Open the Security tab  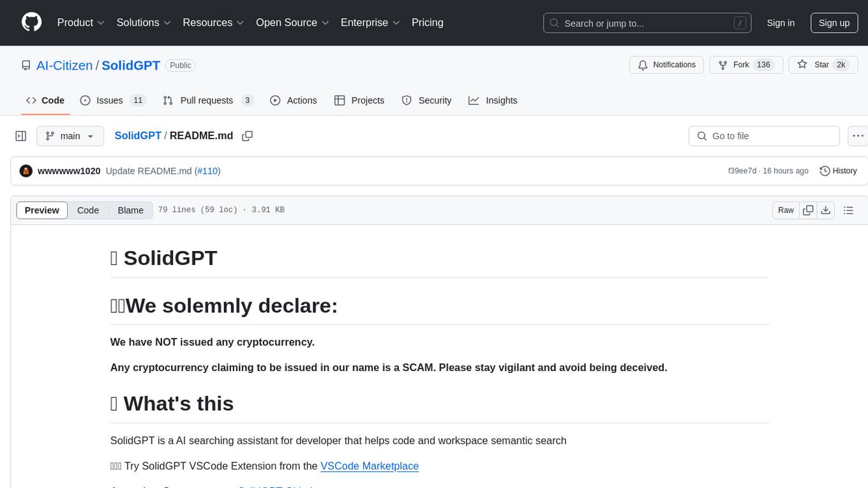point(427,100)
